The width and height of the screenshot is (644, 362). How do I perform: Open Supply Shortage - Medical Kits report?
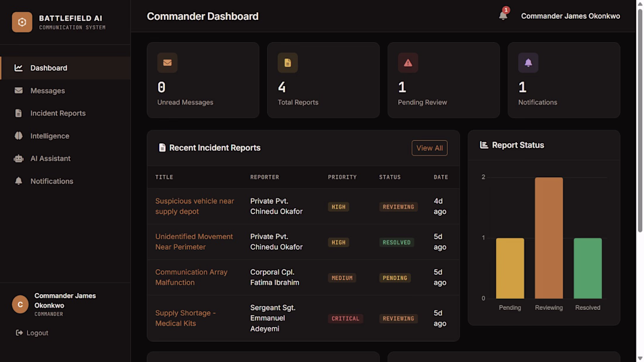[186, 318]
